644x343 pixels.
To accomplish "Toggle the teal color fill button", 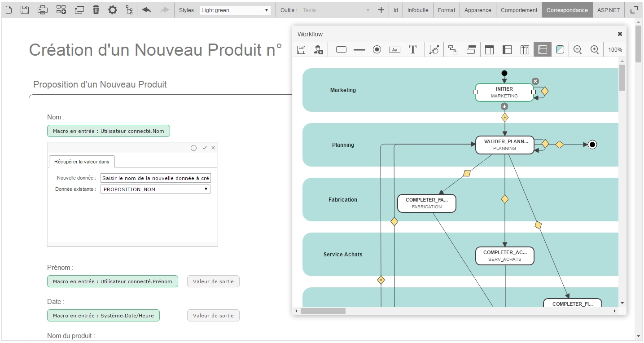I will click(560, 50).
